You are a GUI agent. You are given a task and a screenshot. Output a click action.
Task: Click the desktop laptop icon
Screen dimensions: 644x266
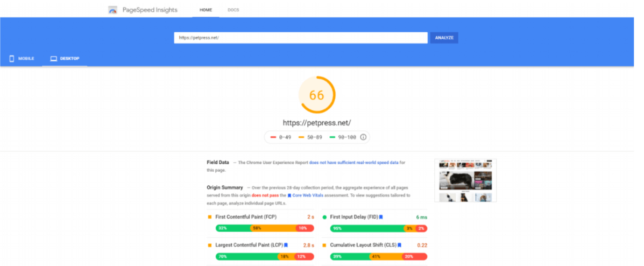(53, 59)
